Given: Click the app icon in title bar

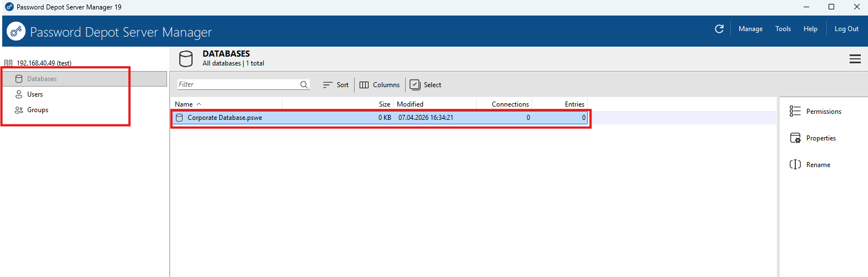Looking at the screenshot, I should [9, 7].
